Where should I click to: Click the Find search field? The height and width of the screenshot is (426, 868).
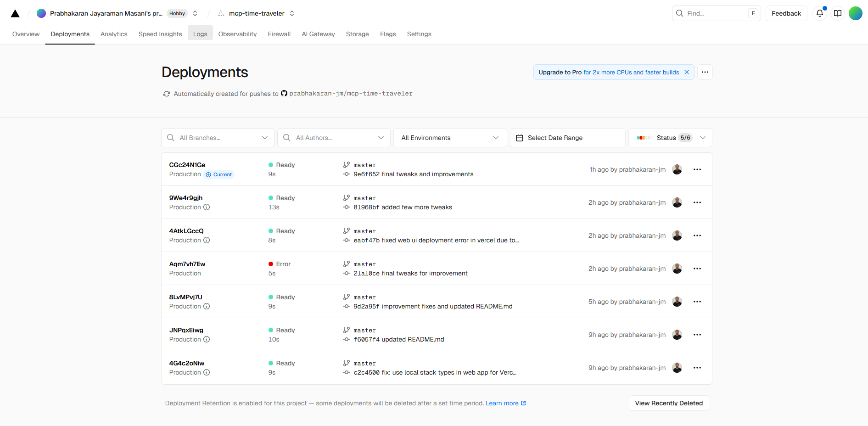tap(716, 13)
